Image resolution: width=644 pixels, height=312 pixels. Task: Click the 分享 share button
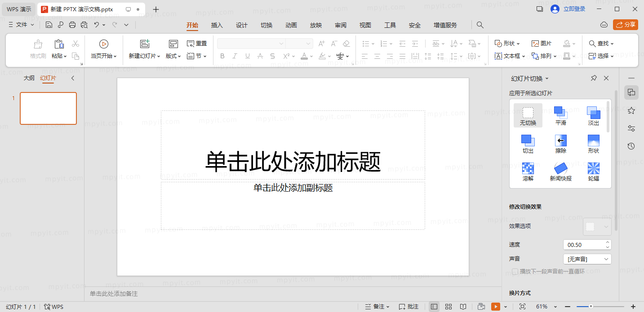point(626,25)
